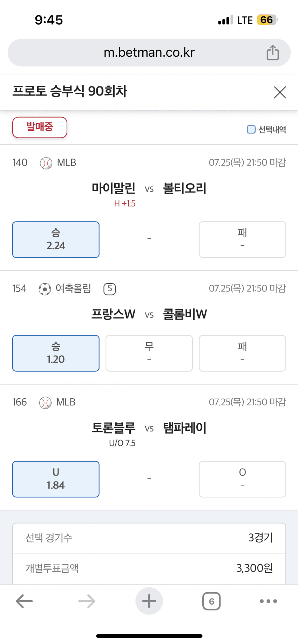This screenshot has height=644, width=298.
Task: Open the three-dot browser menu
Action: click(268, 601)
